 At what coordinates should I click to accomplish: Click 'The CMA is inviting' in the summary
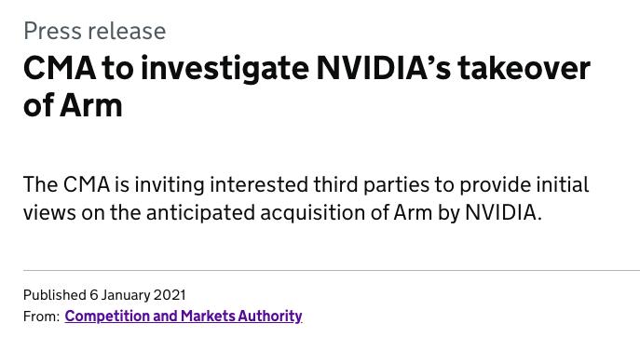coord(114,184)
